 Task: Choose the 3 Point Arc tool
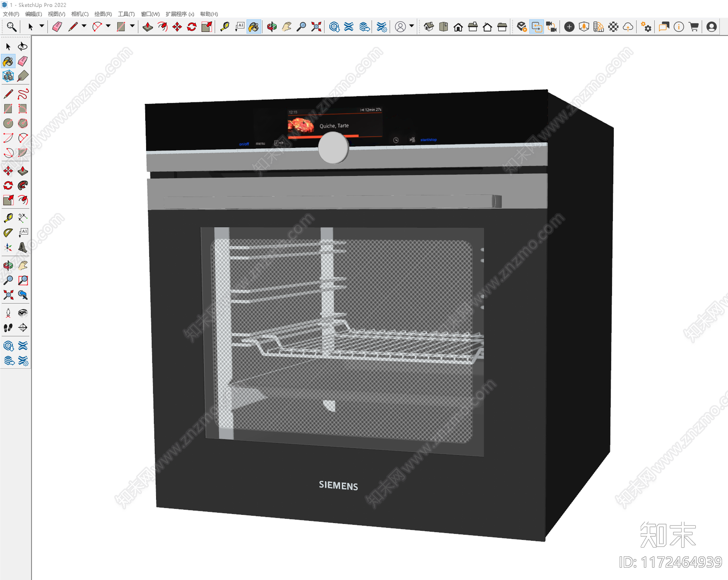point(8,153)
